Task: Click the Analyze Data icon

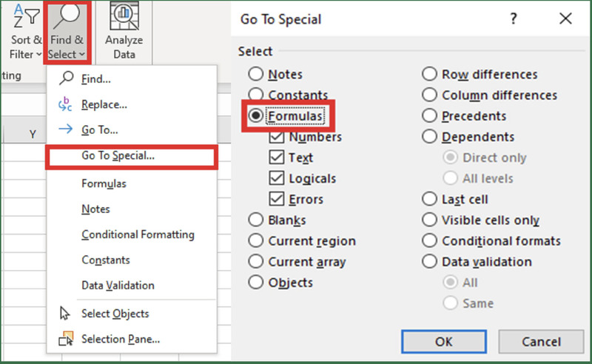Action: [124, 17]
